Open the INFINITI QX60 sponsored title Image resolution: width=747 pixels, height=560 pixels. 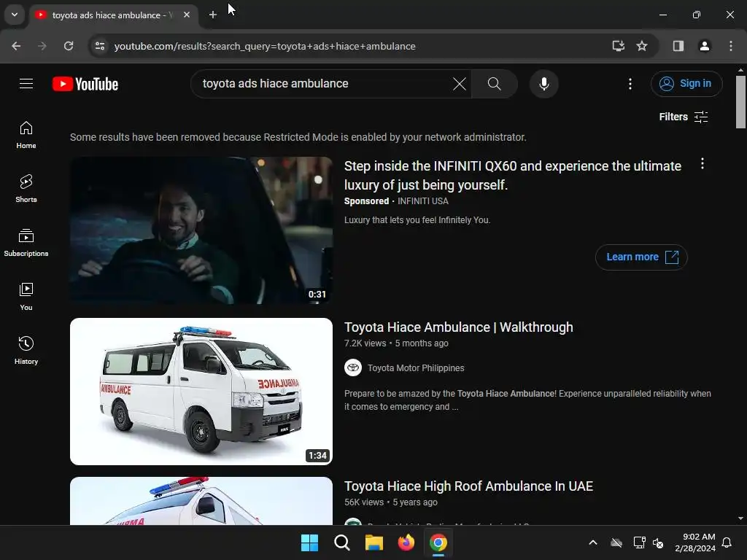(x=513, y=175)
